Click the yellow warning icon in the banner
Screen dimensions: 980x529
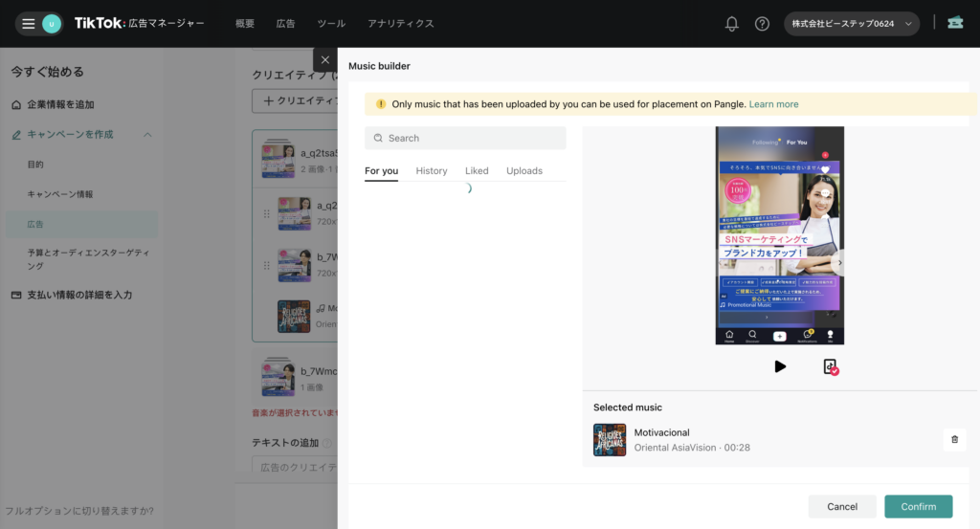click(381, 104)
